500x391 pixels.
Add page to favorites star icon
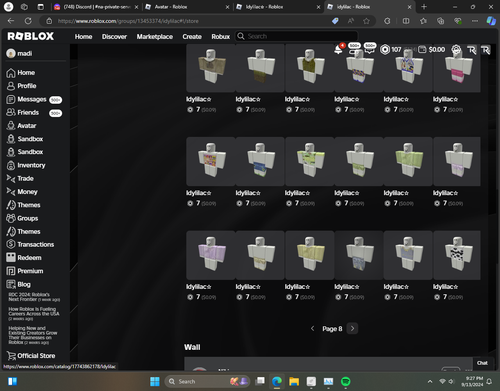coord(366,21)
